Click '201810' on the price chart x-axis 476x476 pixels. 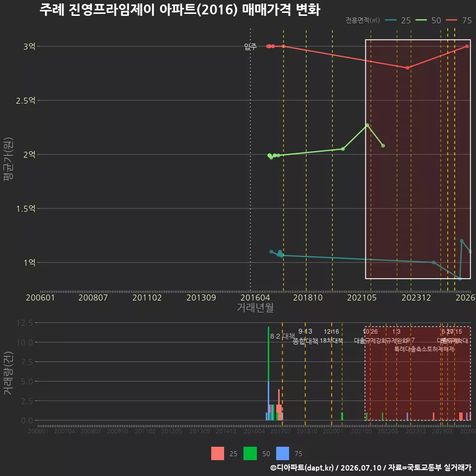tap(308, 297)
